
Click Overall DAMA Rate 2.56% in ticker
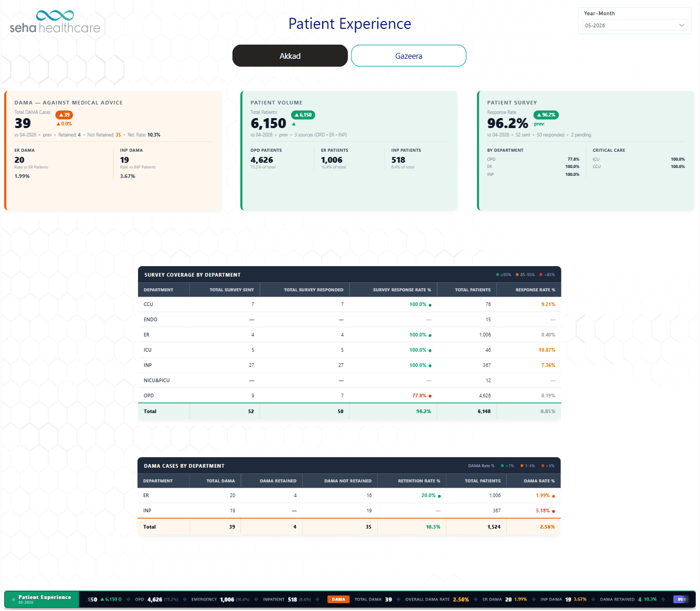click(437, 599)
